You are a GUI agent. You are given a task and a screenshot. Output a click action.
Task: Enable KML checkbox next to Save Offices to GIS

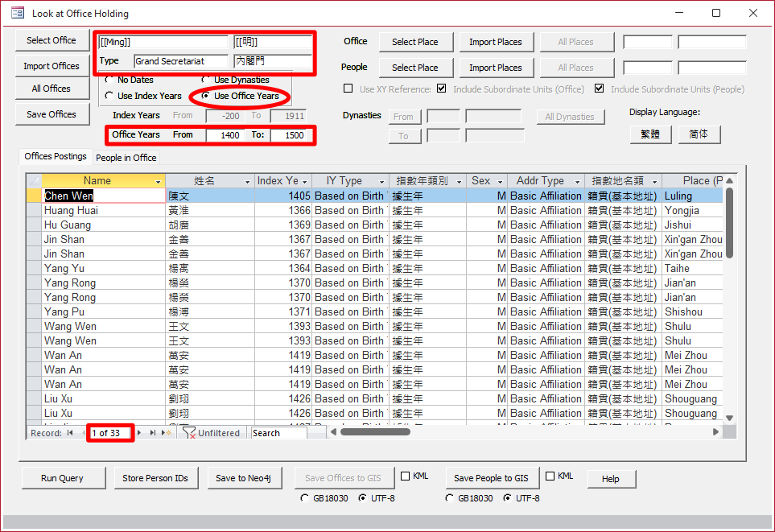pos(406,476)
